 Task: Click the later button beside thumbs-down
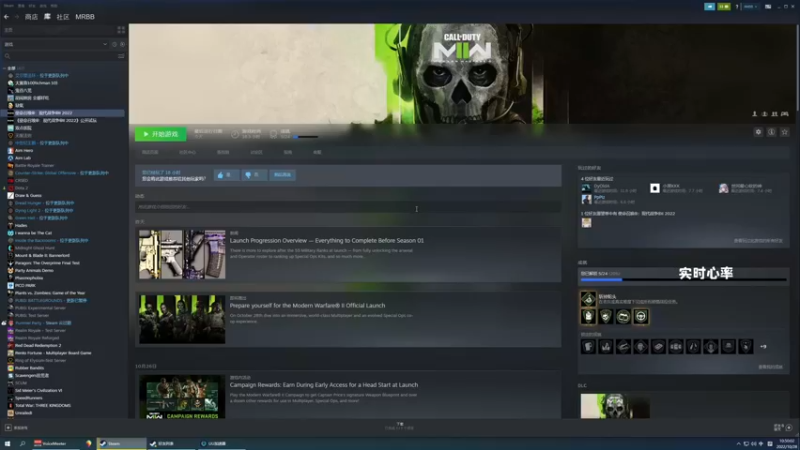pos(282,175)
